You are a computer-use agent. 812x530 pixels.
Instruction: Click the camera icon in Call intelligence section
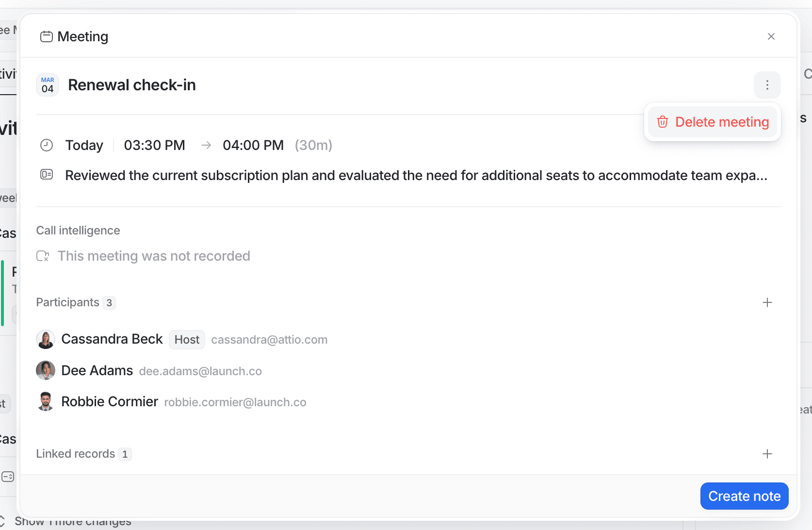click(43, 256)
